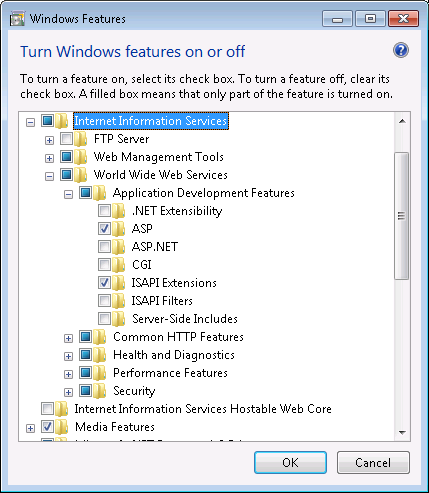Confirm changes with the OK button

[290, 463]
